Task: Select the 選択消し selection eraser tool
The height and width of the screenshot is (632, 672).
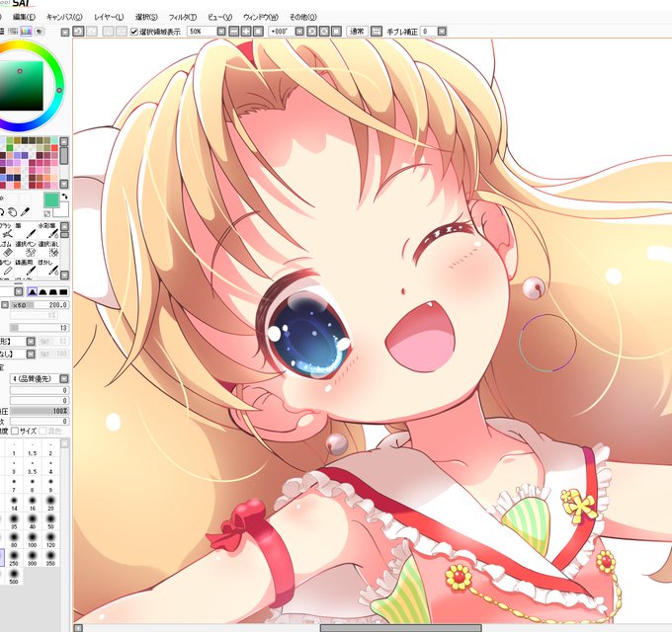Action: tap(48, 249)
